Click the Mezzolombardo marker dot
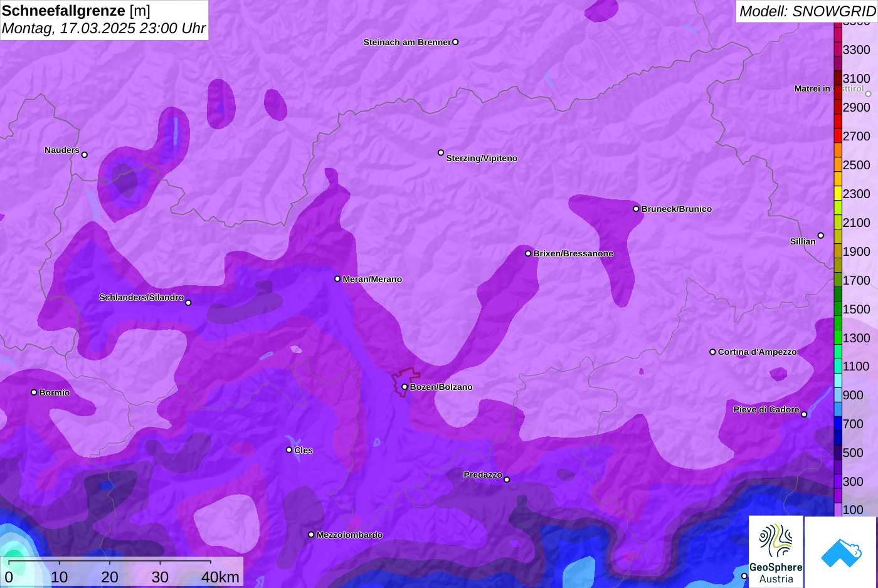 [x=311, y=535]
